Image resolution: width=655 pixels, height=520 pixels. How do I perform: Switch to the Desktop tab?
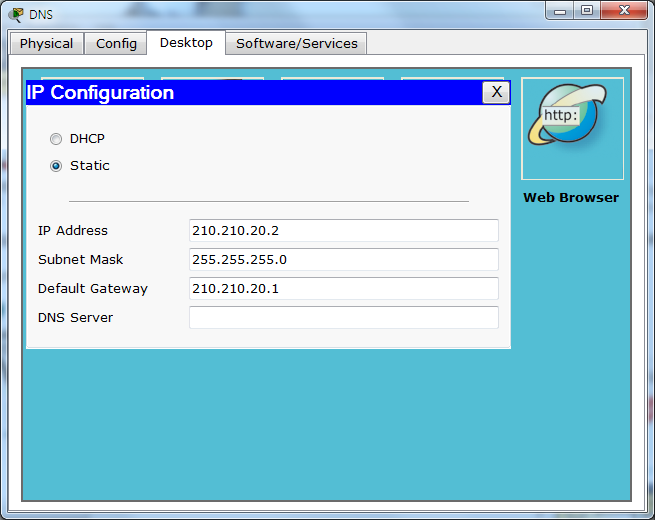[186, 43]
